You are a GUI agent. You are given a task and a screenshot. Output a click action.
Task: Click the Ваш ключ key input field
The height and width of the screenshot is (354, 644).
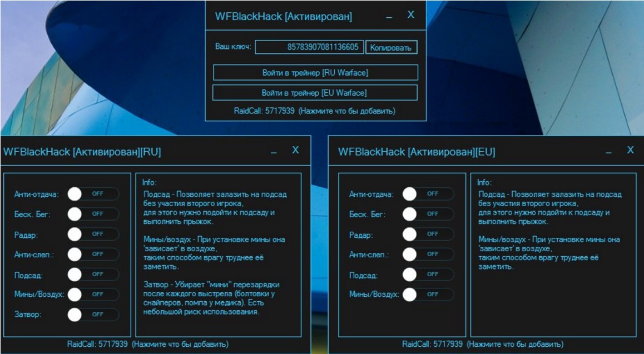(309, 47)
